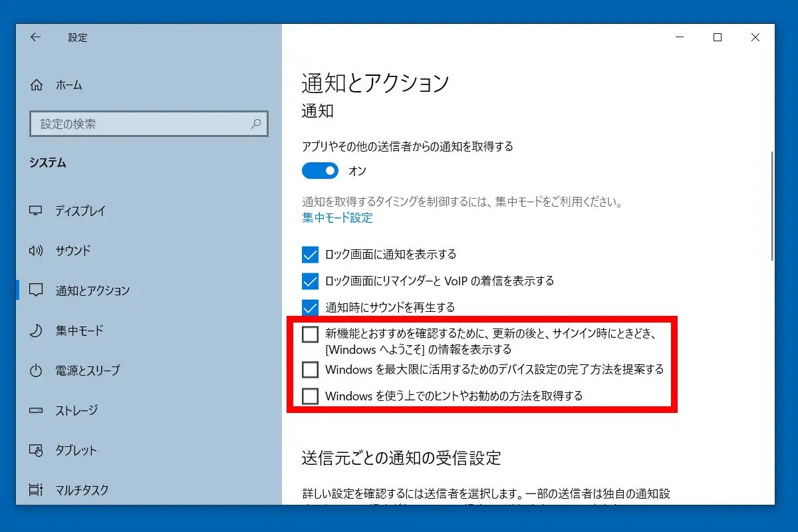Screen dimensions: 798x532
Task: Minimize the Settings window
Action: click(679, 38)
